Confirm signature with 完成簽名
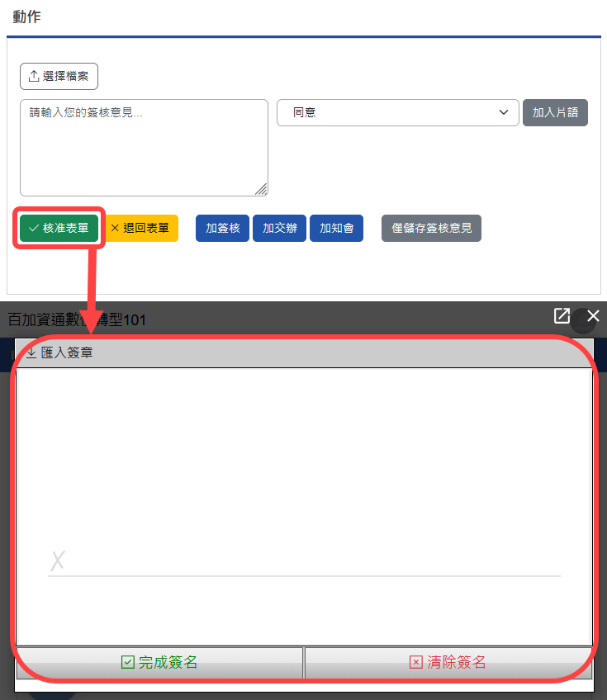The width and height of the screenshot is (607, 700). coord(159,662)
